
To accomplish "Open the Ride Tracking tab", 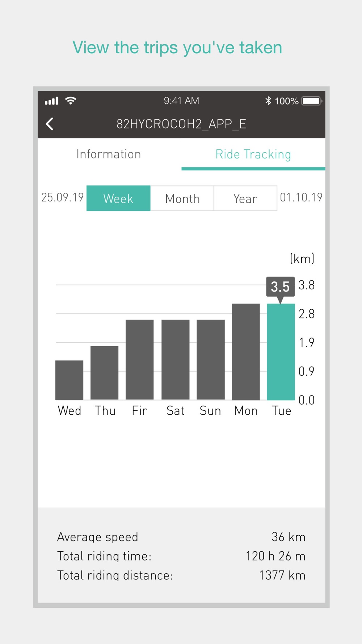I will pos(253,154).
